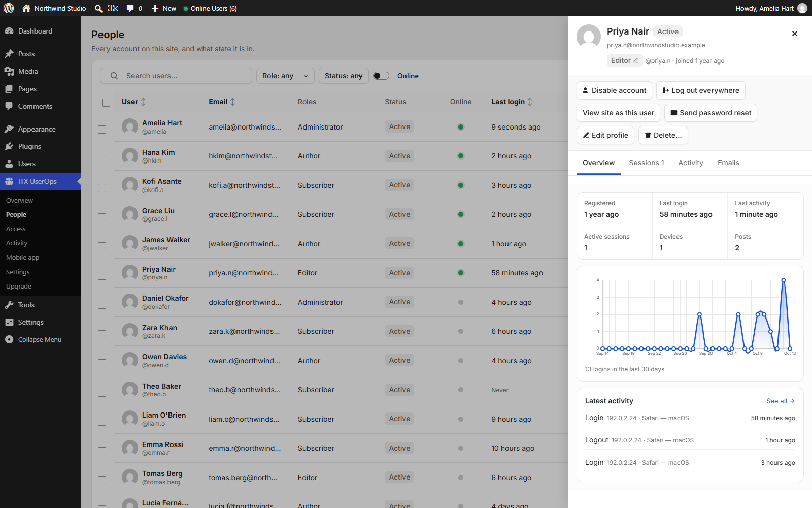812x508 pixels.
Task: Open the Role: any dropdown
Action: pyautogui.click(x=285, y=76)
